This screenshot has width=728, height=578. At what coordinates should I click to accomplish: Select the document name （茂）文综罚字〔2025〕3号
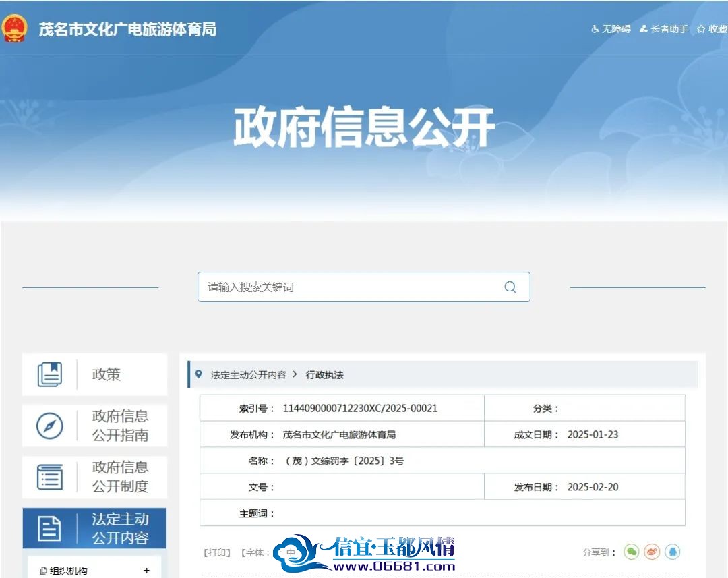[344, 461]
